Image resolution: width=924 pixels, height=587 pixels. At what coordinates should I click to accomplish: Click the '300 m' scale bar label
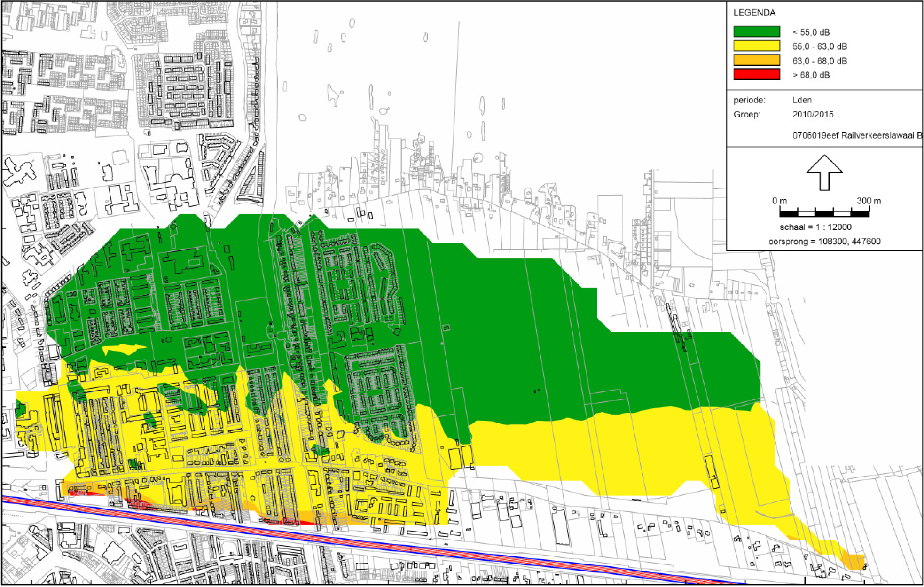pyautogui.click(x=869, y=201)
